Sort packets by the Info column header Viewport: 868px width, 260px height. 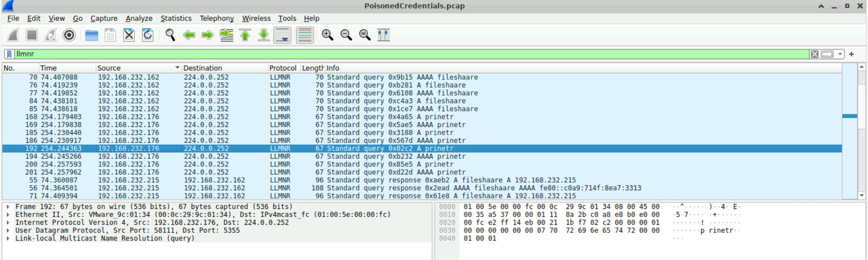(583, 68)
